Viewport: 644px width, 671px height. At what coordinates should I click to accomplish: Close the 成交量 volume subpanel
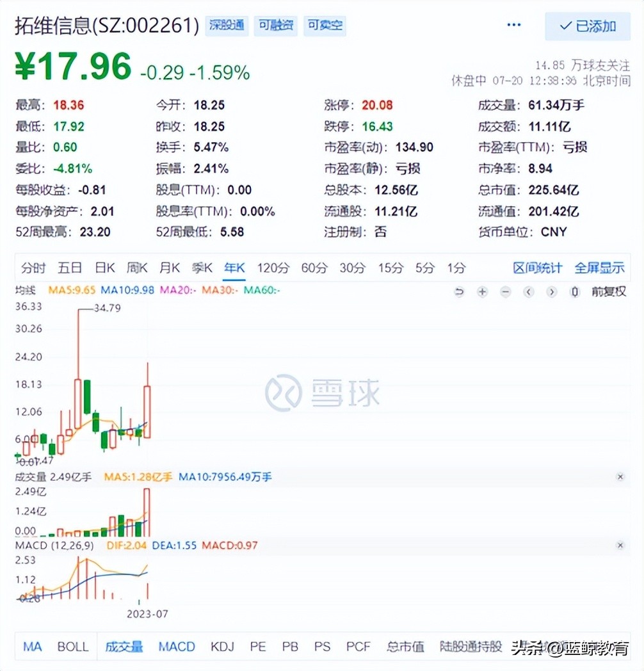620,476
